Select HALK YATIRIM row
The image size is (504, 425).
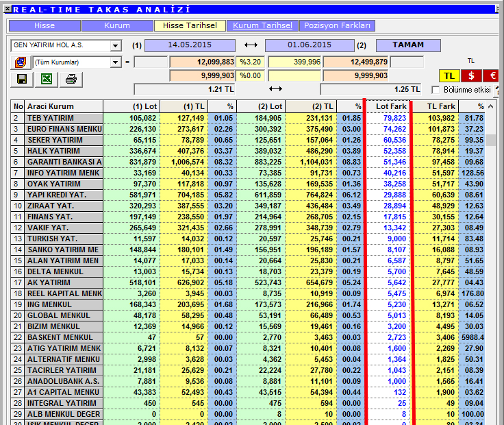(x=247, y=151)
